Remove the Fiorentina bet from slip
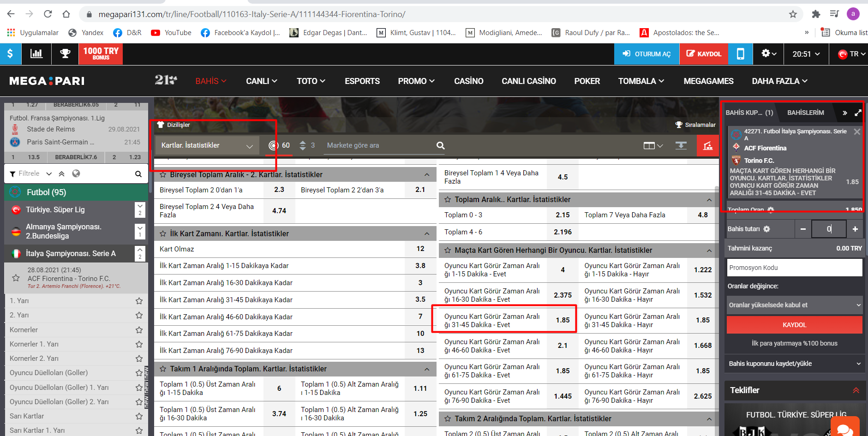 coord(857,131)
